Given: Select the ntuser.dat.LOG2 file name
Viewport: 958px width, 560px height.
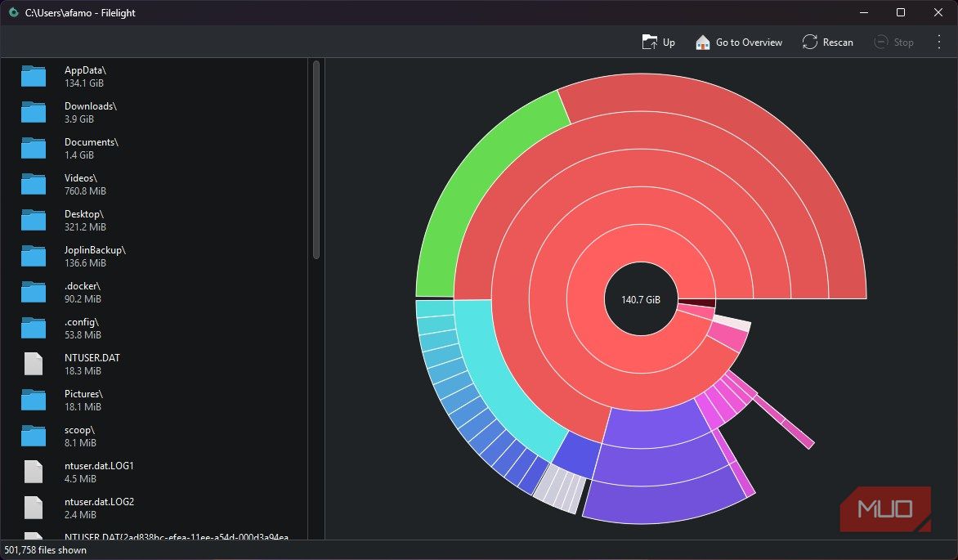Looking at the screenshot, I should (99, 502).
